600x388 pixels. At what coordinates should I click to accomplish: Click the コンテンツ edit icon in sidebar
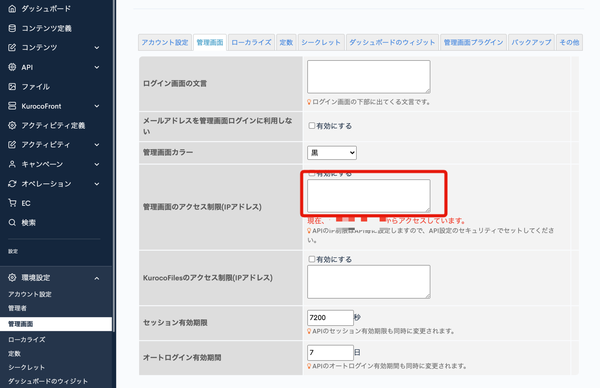click(x=12, y=47)
